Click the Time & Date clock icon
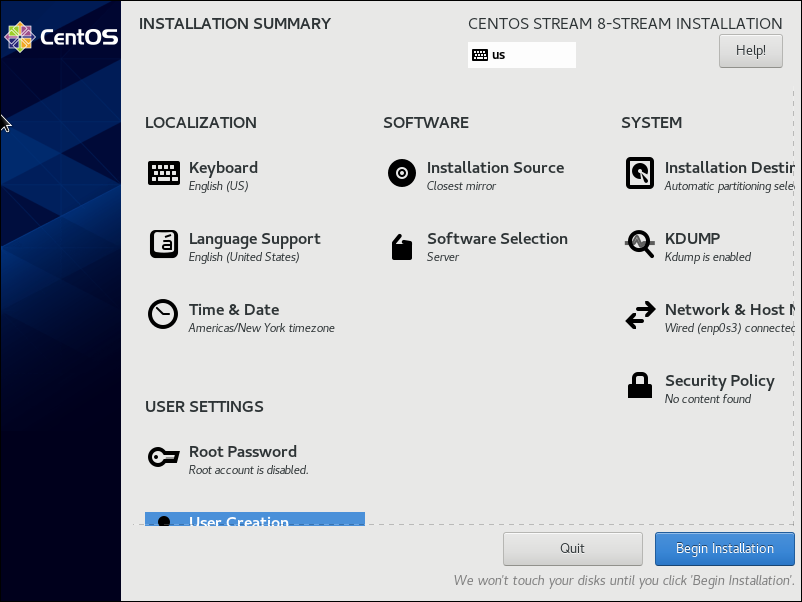Screen dimensions: 802x602 coord(163,315)
